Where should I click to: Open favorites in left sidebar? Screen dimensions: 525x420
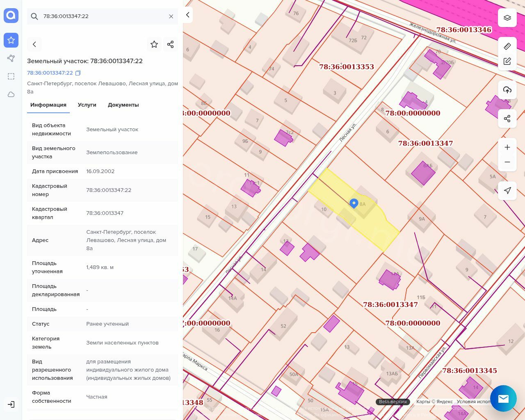pos(11,40)
